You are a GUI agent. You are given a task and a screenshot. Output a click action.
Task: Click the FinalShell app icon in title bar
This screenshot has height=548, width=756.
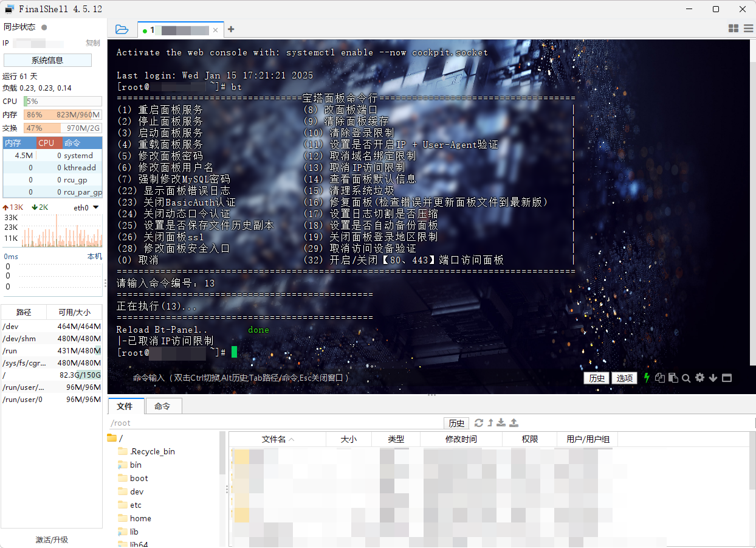(x=10, y=9)
